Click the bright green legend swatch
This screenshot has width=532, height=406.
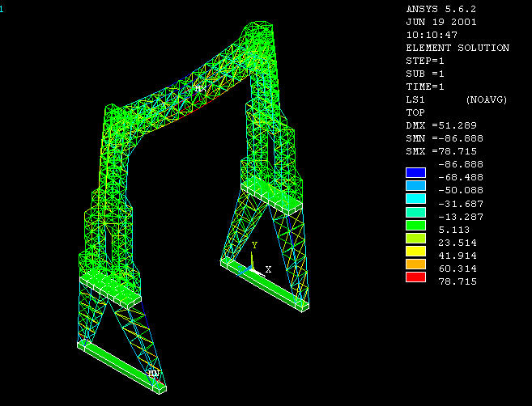tap(415, 226)
